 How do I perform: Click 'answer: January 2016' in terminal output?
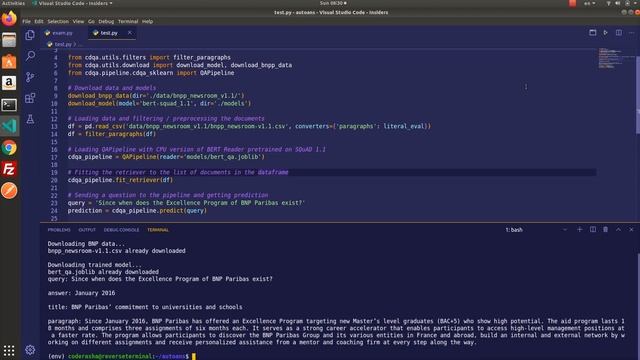[81, 293]
